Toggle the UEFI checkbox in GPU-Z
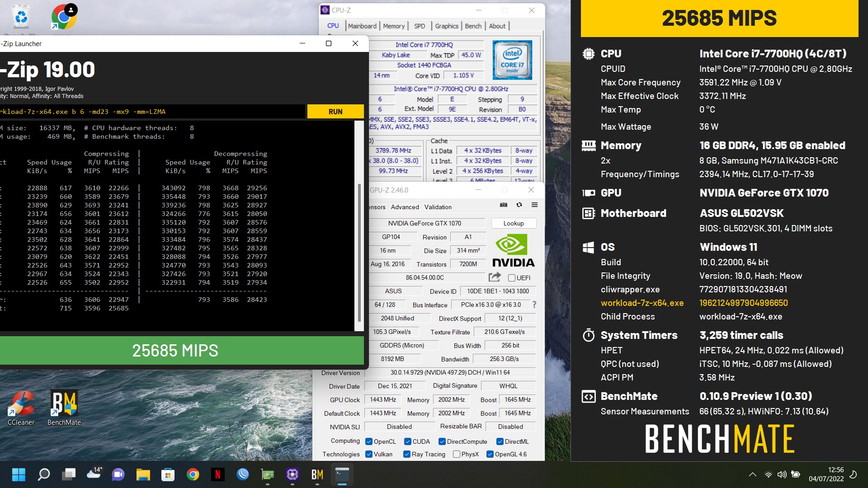Screen dimensions: 868x488 coord(512,278)
